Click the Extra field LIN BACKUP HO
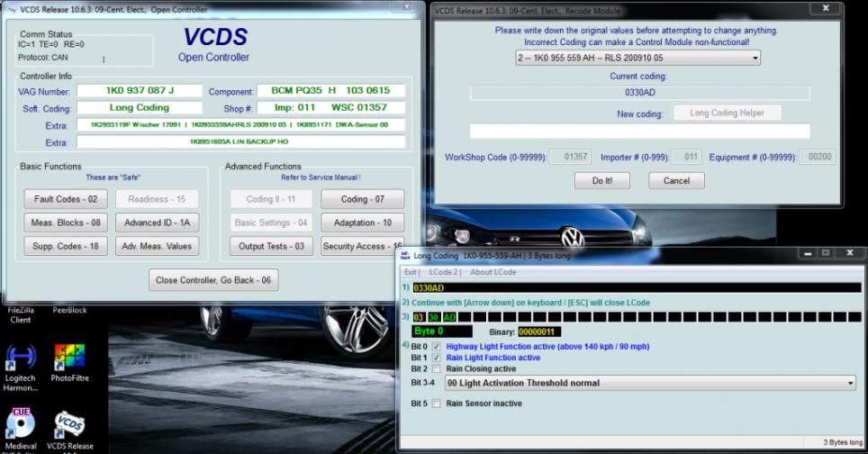The height and width of the screenshot is (454, 868). click(240, 141)
